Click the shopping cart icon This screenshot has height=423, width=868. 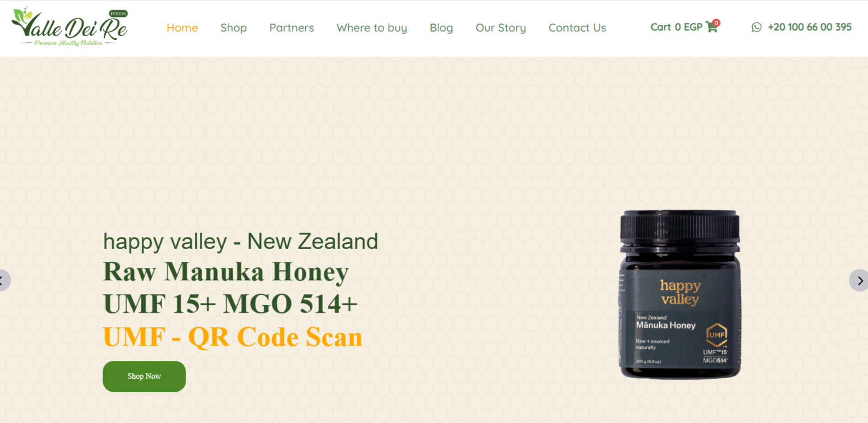[711, 27]
